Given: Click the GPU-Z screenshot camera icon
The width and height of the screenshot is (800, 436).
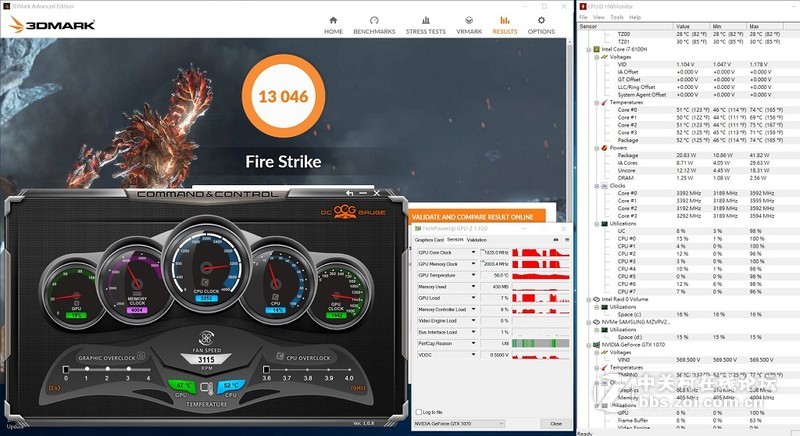Looking at the screenshot, I should 556,240.
